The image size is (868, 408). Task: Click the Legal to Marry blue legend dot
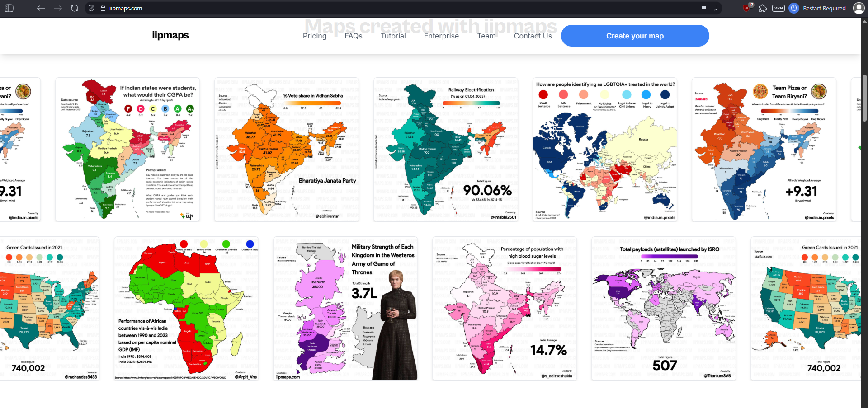pyautogui.click(x=646, y=94)
